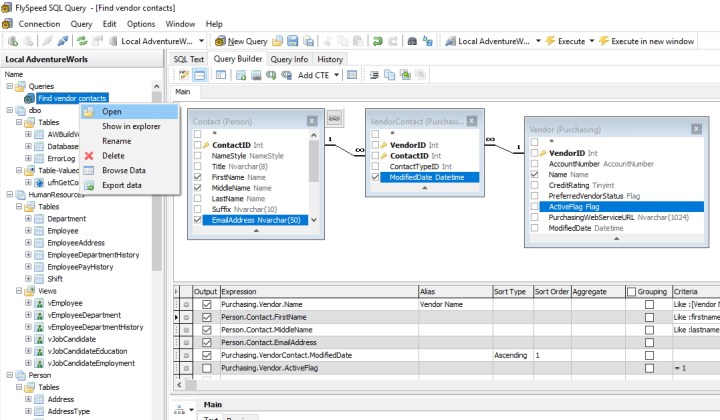
Task: Click the query properties icon
Action: pyautogui.click(x=352, y=75)
